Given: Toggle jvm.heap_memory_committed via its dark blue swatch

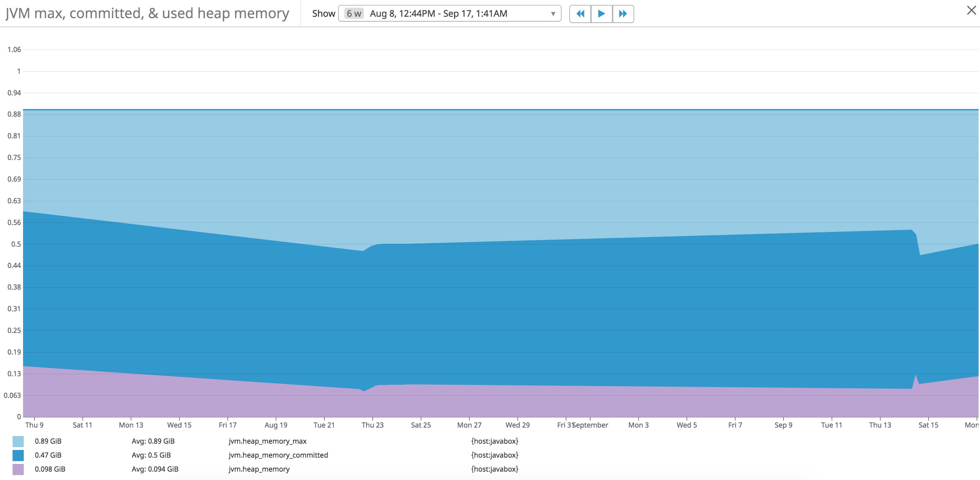Looking at the screenshot, I should 18,455.
